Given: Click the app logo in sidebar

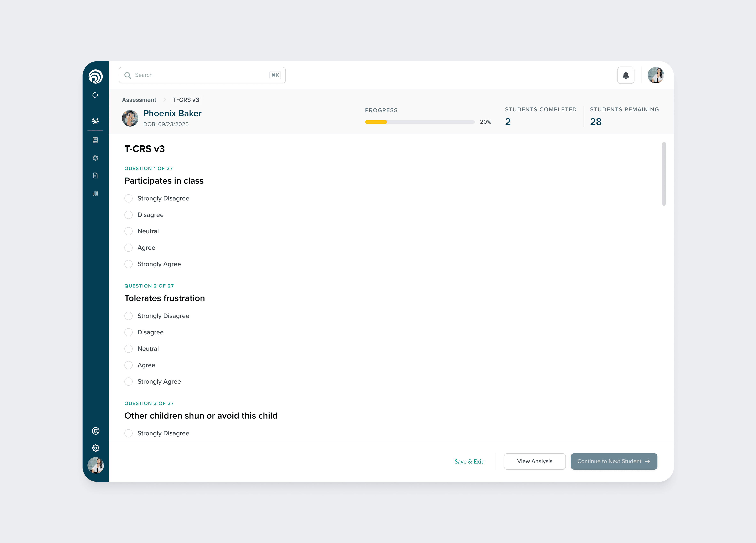Looking at the screenshot, I should (x=95, y=76).
